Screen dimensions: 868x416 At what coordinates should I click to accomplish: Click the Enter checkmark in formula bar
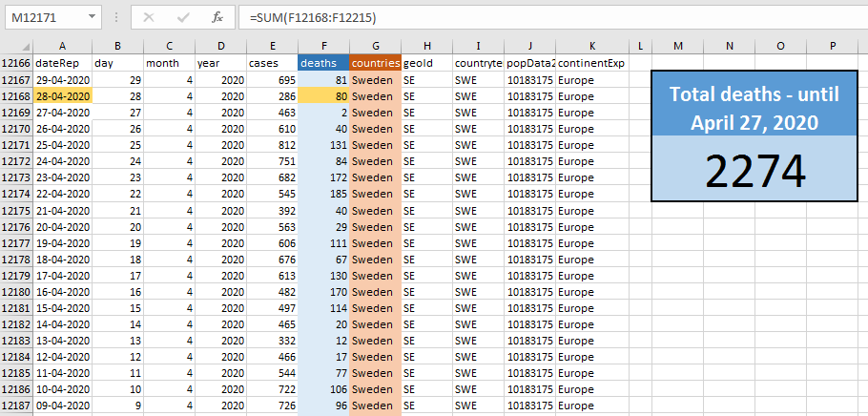click(182, 17)
